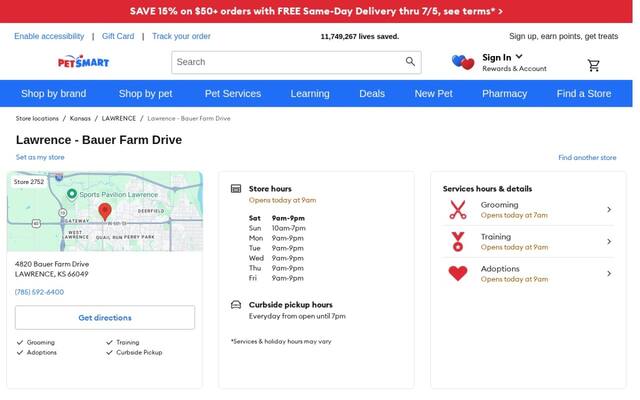The width and height of the screenshot is (640, 400).
Task: Click Sports Pavilion Lawrence map marker
Action: pos(72,193)
